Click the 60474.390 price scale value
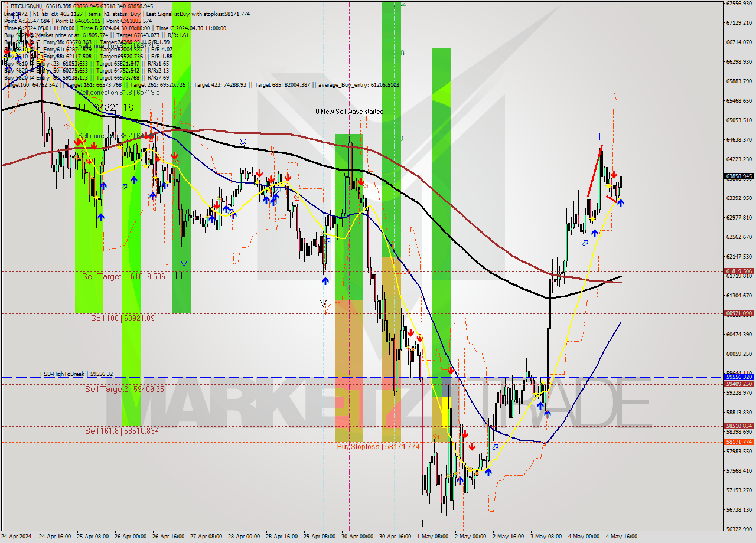The image size is (756, 543). coord(739,334)
